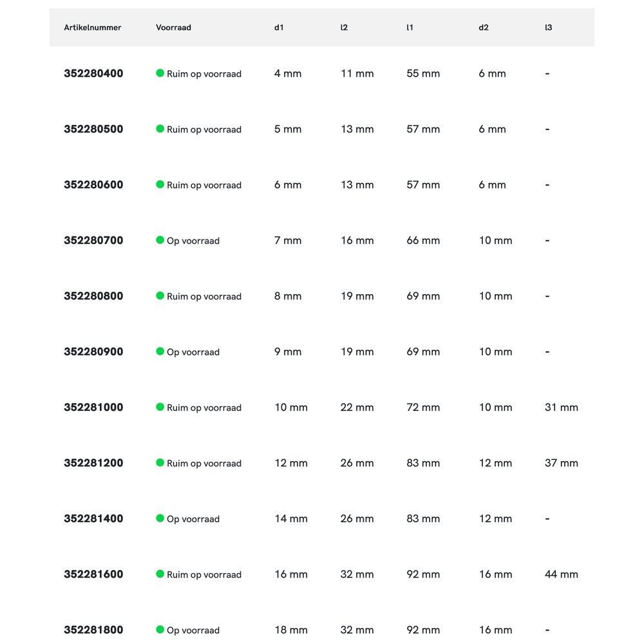Click stock status dot in 352281400 row
Viewport: 644px width, 644px height.
pyautogui.click(x=160, y=518)
